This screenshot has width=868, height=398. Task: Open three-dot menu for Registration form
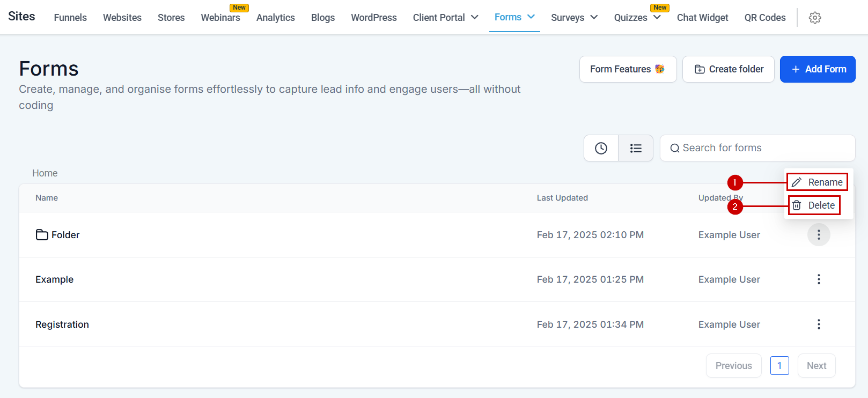pos(818,325)
